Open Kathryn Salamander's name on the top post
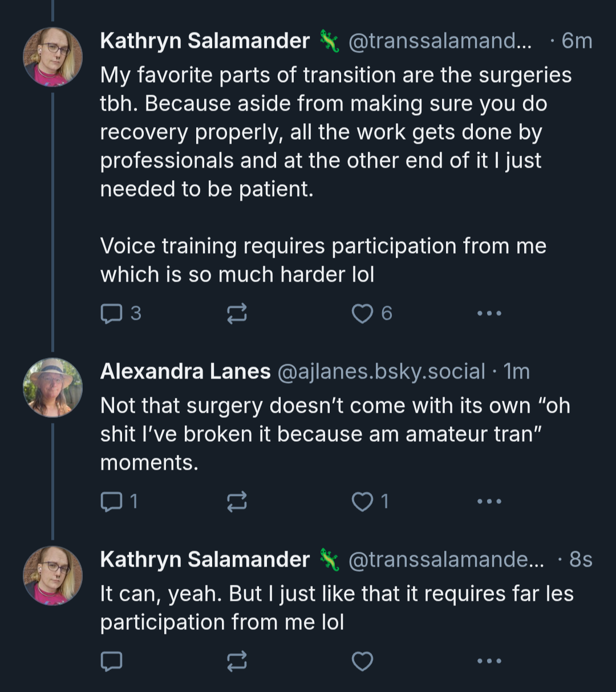Image resolution: width=616 pixels, height=692 pixels. [205, 41]
